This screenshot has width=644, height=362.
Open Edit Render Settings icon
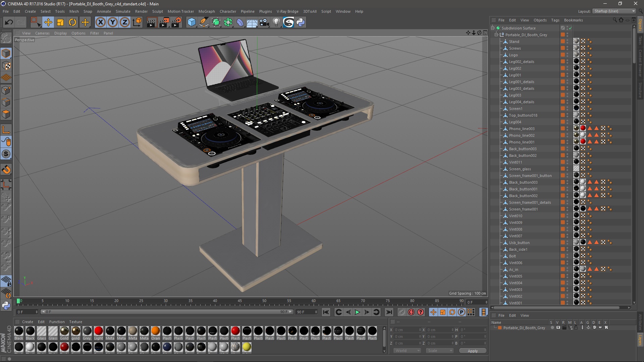click(176, 22)
